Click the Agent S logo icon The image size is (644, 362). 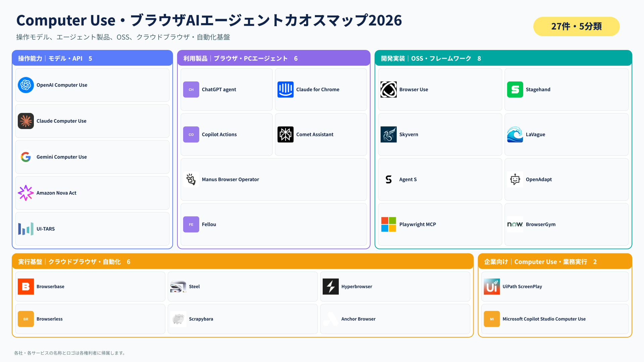pyautogui.click(x=388, y=179)
